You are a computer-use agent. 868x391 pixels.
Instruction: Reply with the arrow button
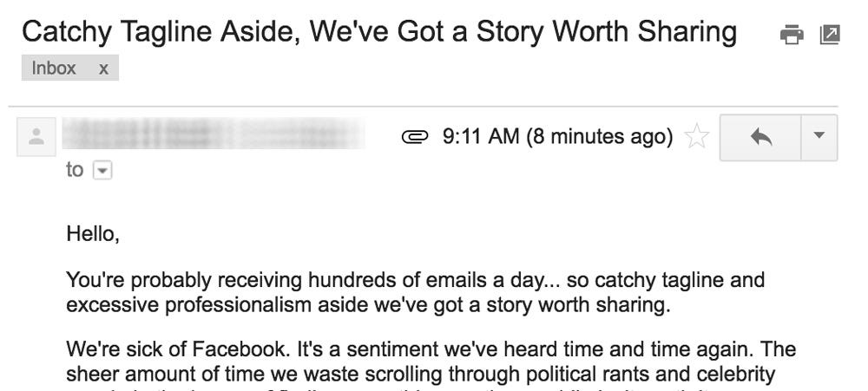760,137
